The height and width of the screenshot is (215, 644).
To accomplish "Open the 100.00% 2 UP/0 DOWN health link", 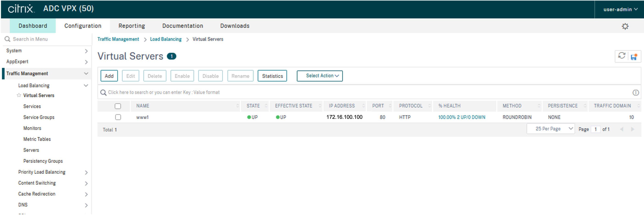I will pos(462,117).
